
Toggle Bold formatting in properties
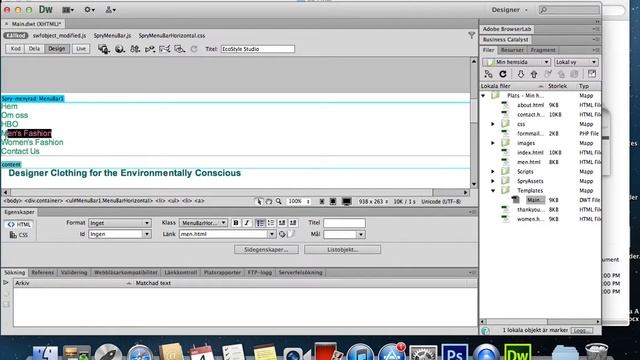pyautogui.click(x=236, y=223)
